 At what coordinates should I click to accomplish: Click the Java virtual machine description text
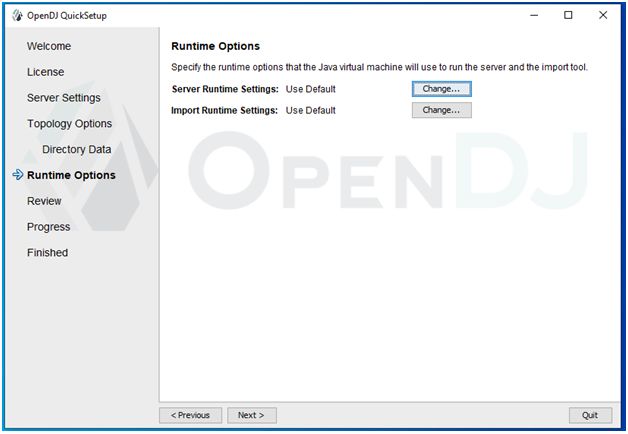[379, 67]
